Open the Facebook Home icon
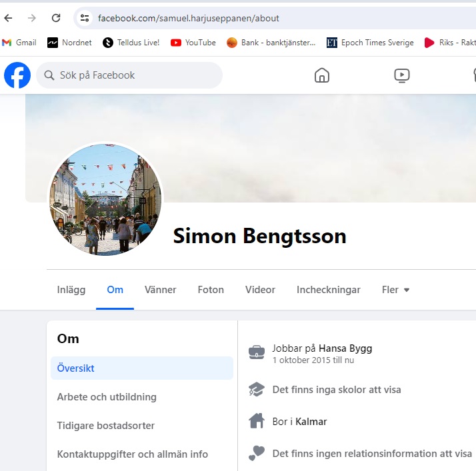 pyautogui.click(x=322, y=75)
